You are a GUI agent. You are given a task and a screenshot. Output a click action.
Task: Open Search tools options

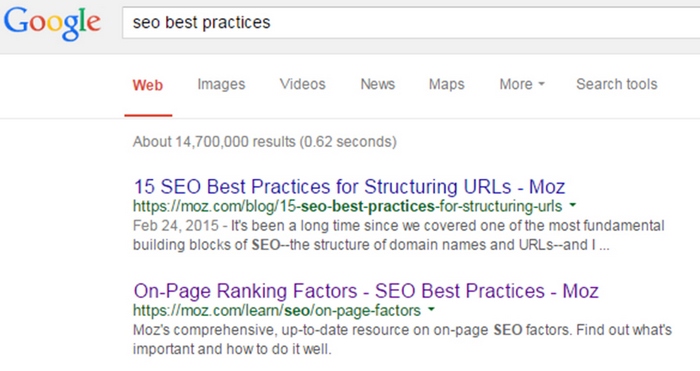coord(617,84)
